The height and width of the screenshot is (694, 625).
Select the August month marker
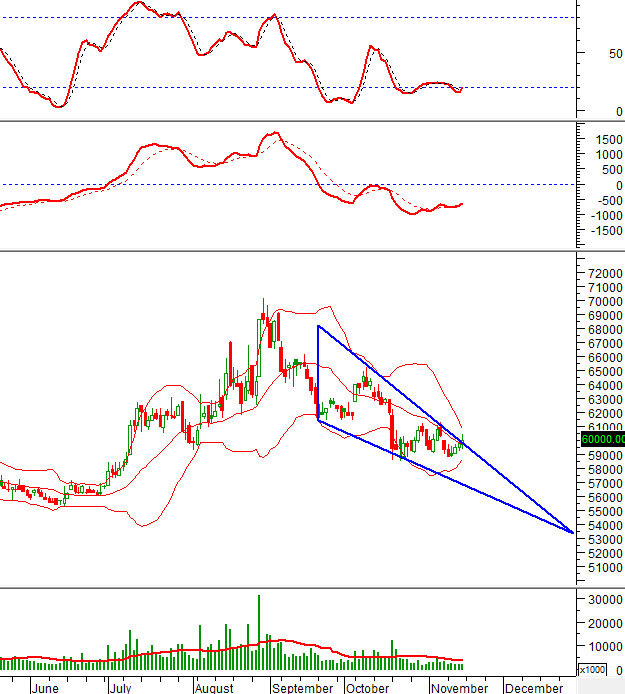point(214,688)
